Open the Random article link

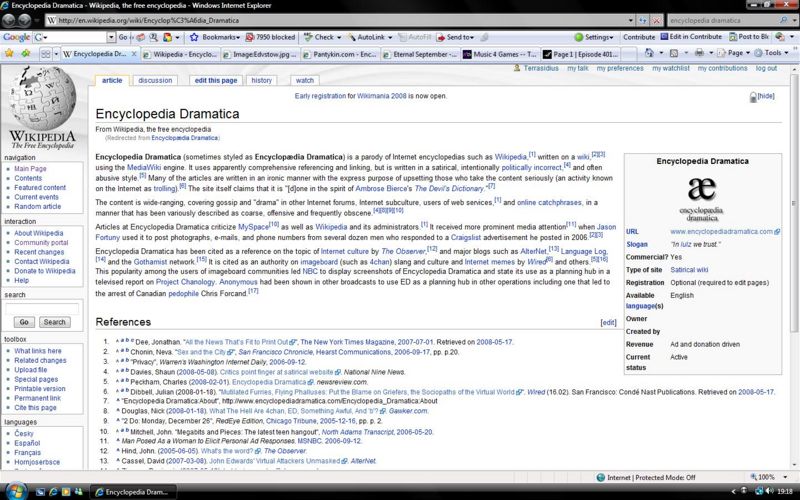pos(37,206)
